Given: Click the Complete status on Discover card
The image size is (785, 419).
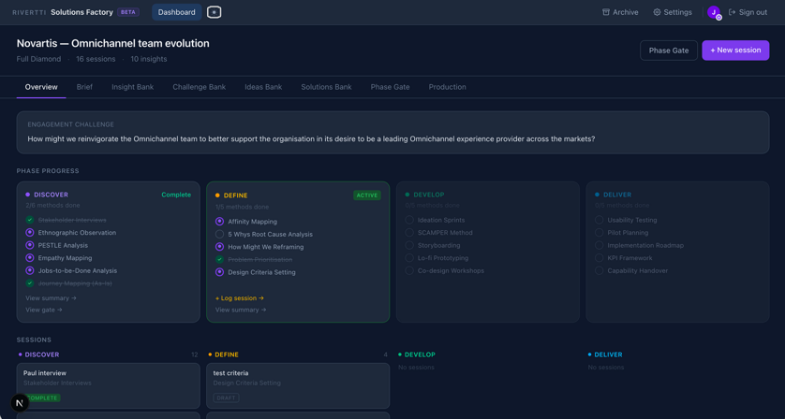Looking at the screenshot, I should (176, 195).
